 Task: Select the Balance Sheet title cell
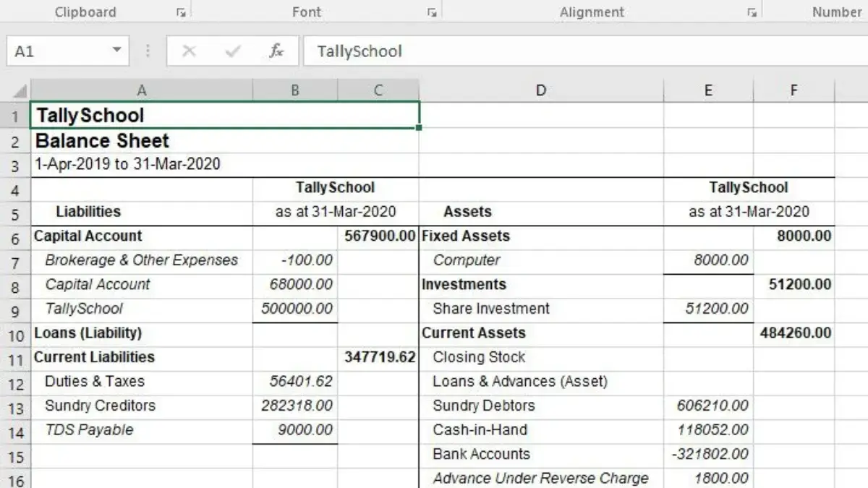142,141
